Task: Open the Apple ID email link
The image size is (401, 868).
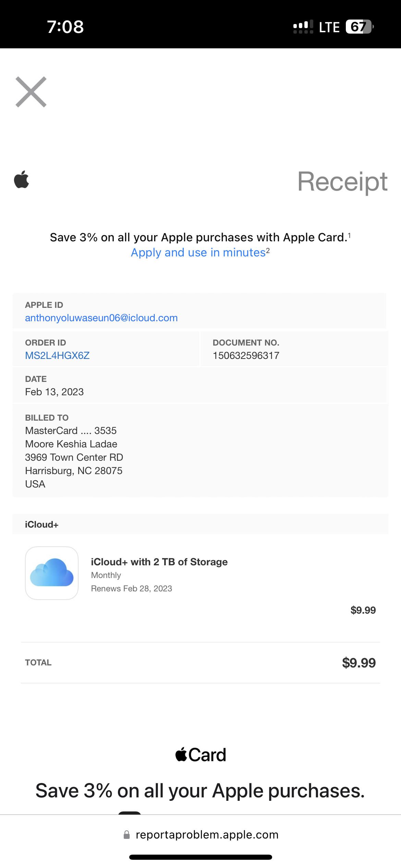Action: [101, 318]
